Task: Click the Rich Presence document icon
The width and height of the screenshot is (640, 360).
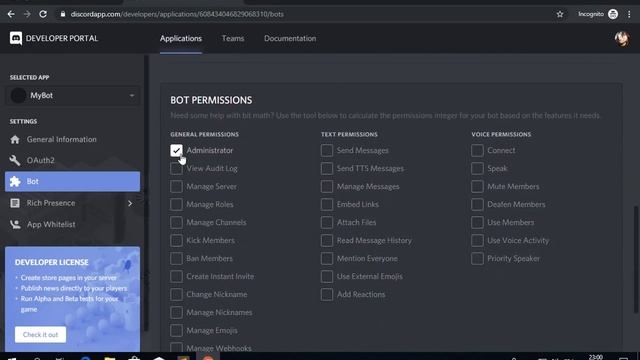Action: click(15, 203)
